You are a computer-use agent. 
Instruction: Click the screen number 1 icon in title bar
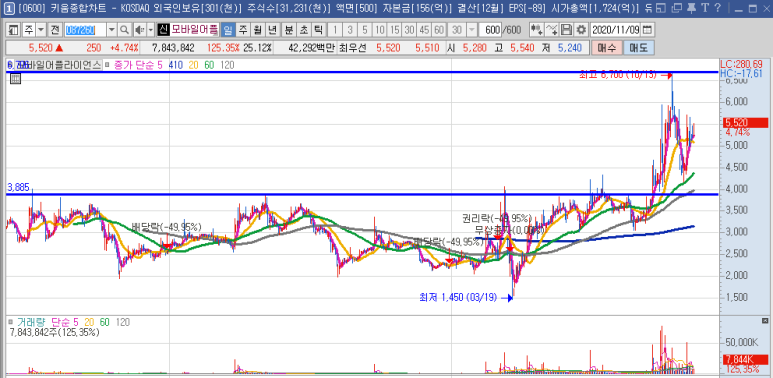[x=8, y=7]
